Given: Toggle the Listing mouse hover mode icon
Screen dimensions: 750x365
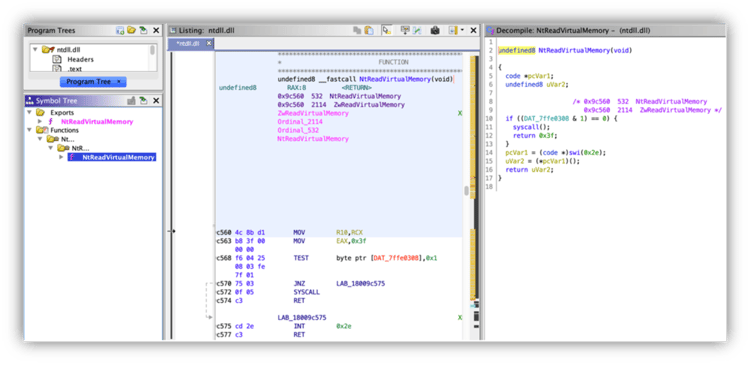Looking at the screenshot, I should tap(386, 31).
